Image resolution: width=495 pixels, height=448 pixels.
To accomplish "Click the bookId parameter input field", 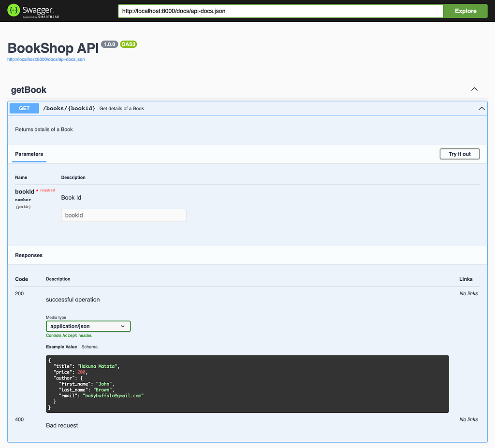I will point(124,216).
